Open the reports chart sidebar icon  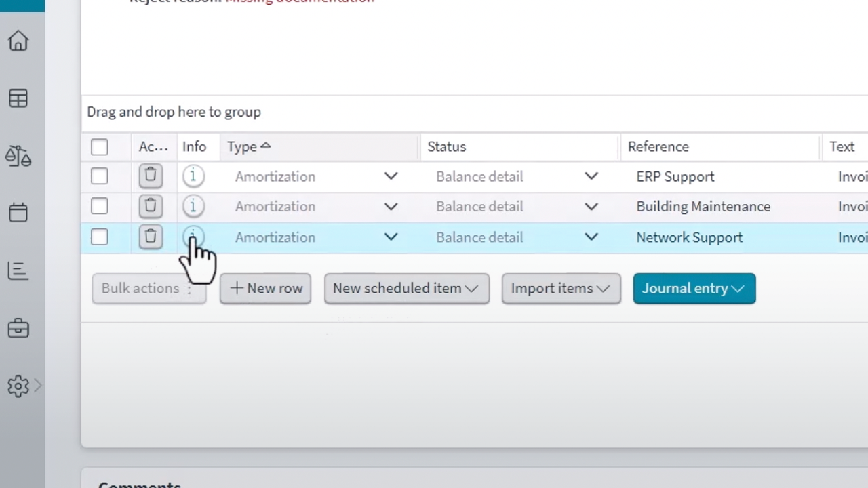(18, 271)
